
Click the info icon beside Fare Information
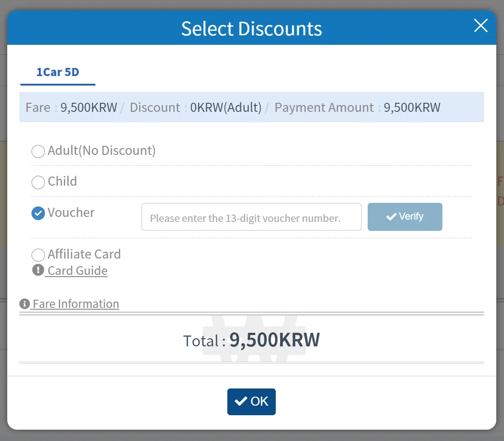(25, 304)
